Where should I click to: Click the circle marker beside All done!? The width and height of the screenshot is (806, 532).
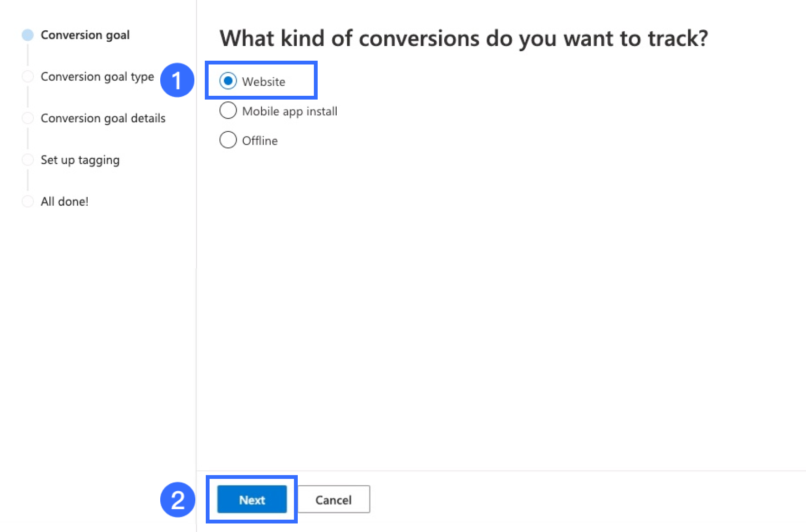coord(28,202)
